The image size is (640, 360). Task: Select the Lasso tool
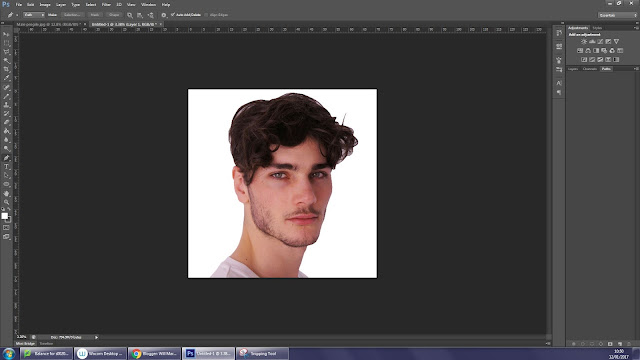6,52
